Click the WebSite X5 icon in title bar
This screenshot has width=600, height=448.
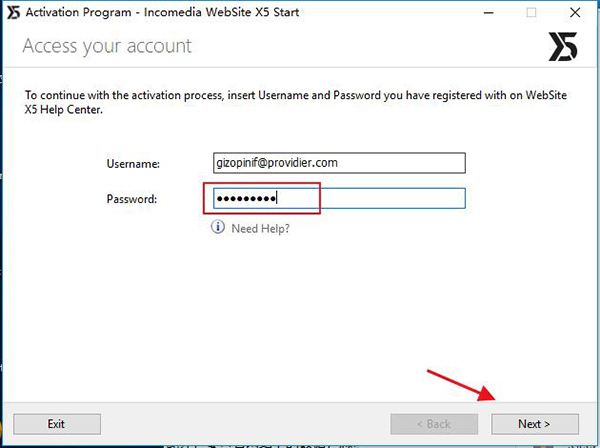point(12,13)
